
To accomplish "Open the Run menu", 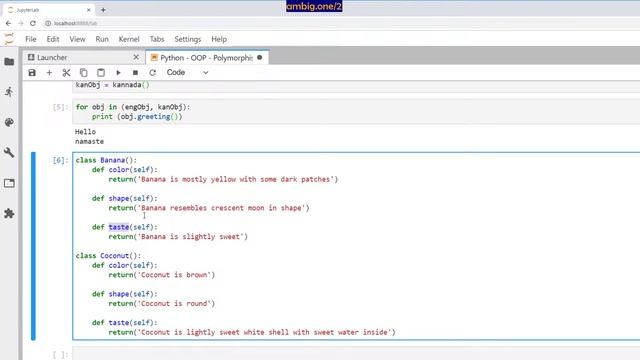I will 102,39.
